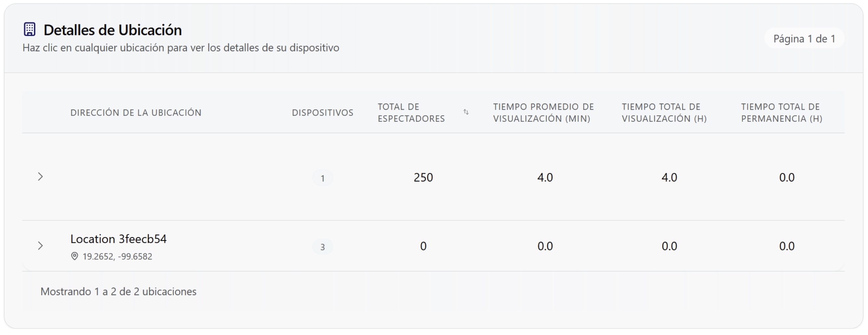
Task: Click the devices count badge showing 1
Action: click(323, 178)
